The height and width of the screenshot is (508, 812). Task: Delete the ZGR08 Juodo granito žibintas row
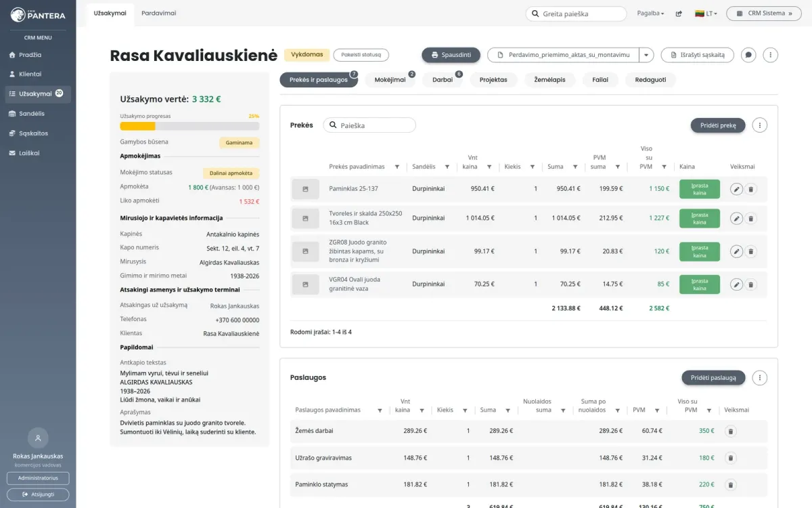point(750,251)
